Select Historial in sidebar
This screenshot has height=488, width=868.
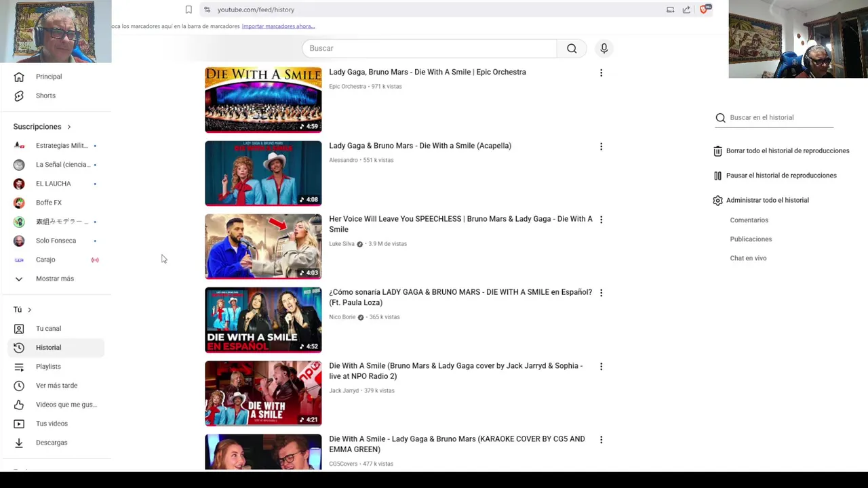[56, 348]
